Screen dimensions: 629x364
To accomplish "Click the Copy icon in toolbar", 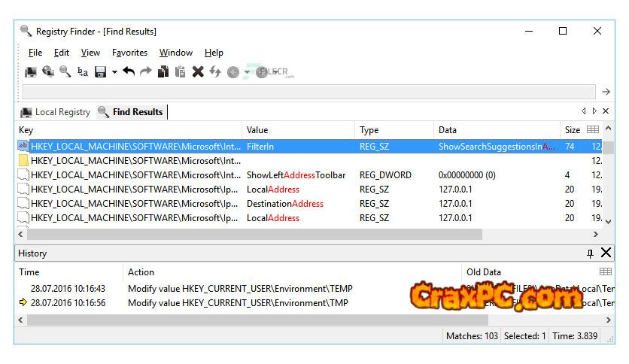I will point(163,72).
